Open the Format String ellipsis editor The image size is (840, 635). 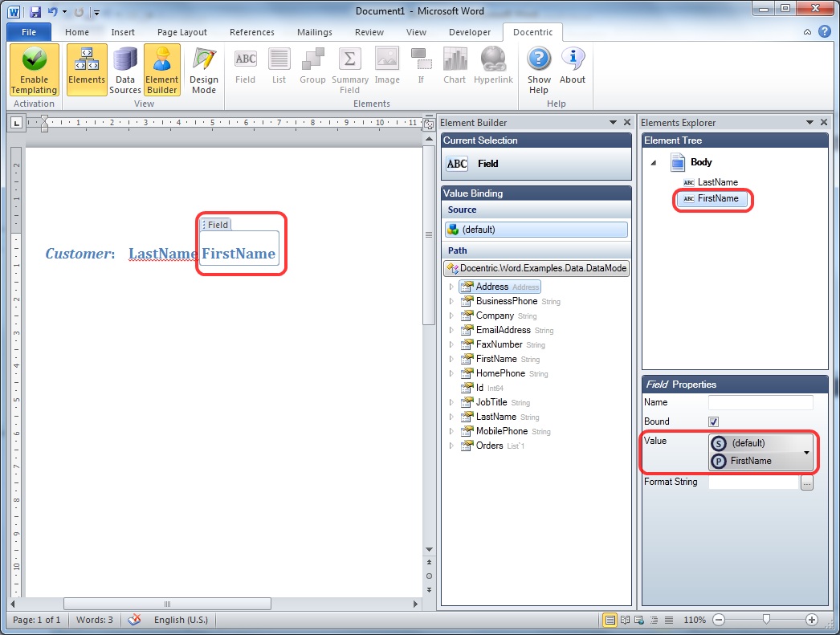[x=807, y=483]
